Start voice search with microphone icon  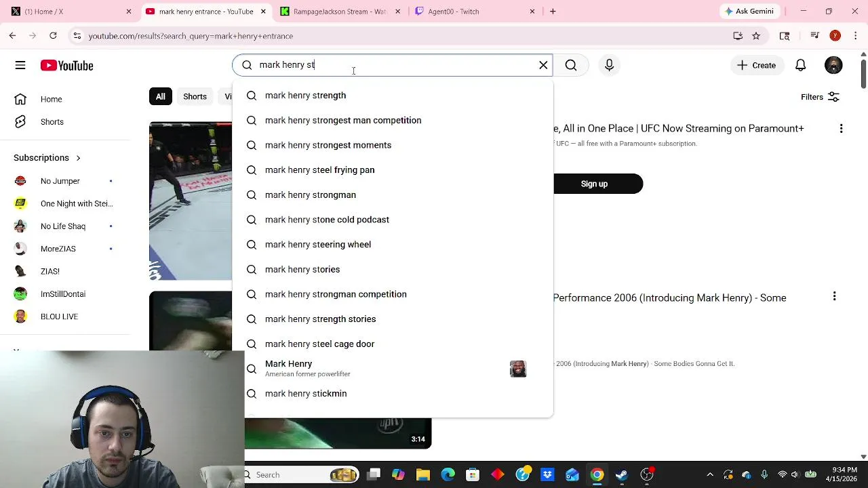[x=609, y=65]
